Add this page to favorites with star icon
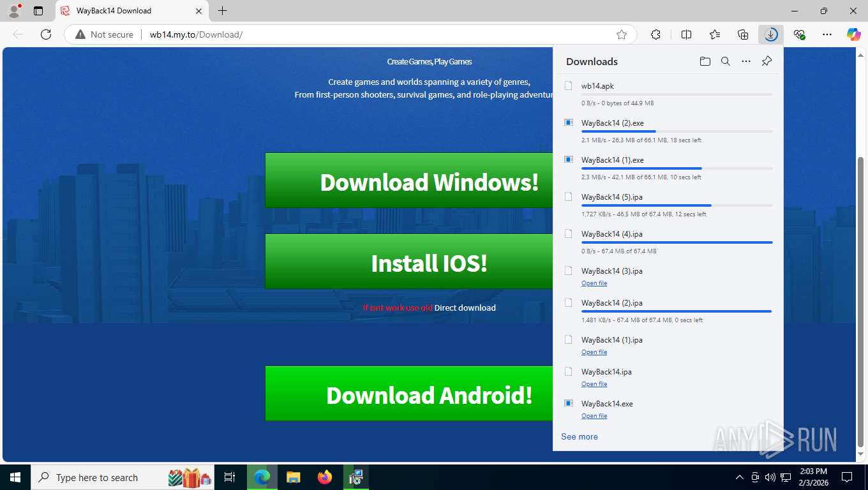 pyautogui.click(x=622, y=34)
